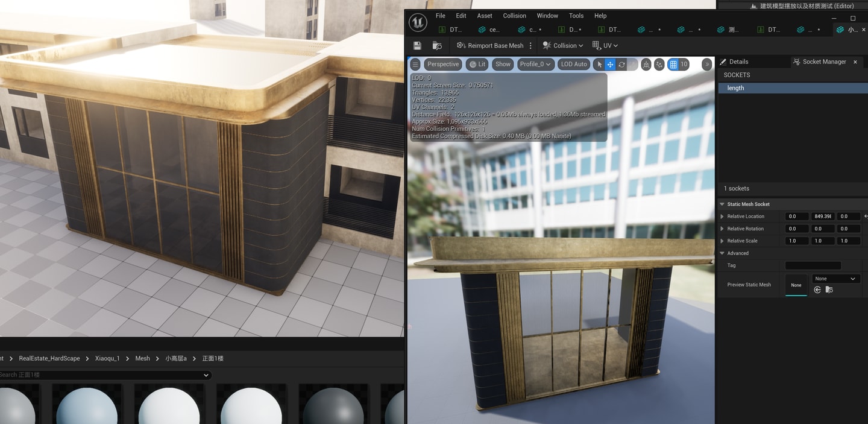Click RealEstate_HardScape in the breadcrumb path
This screenshot has height=424, width=868.
pyautogui.click(x=49, y=358)
